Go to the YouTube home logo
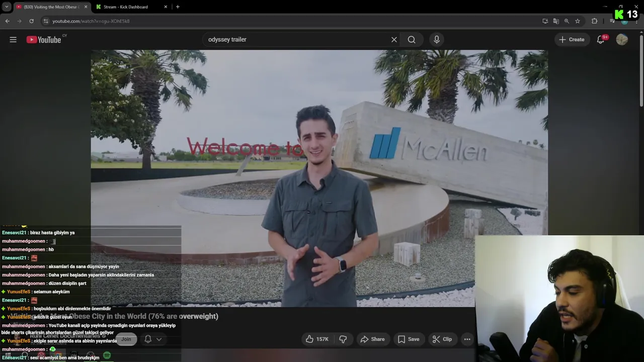 click(43, 40)
